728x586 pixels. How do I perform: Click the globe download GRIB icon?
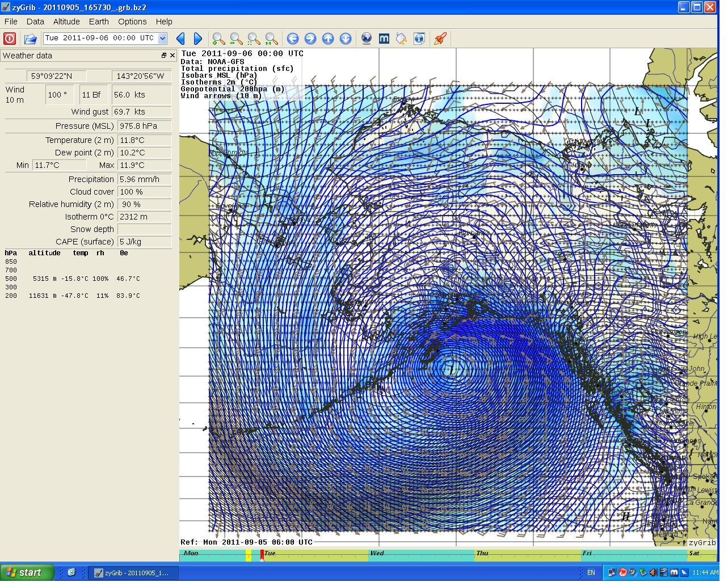(367, 39)
